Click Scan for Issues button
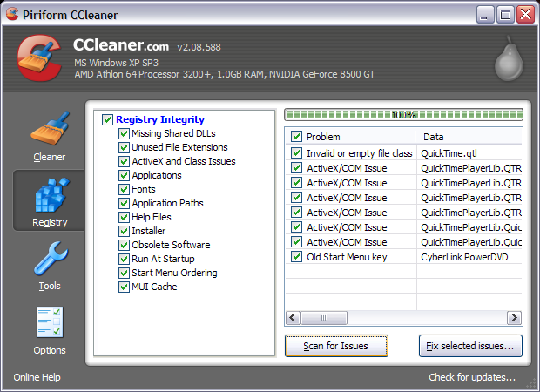 pos(336,346)
